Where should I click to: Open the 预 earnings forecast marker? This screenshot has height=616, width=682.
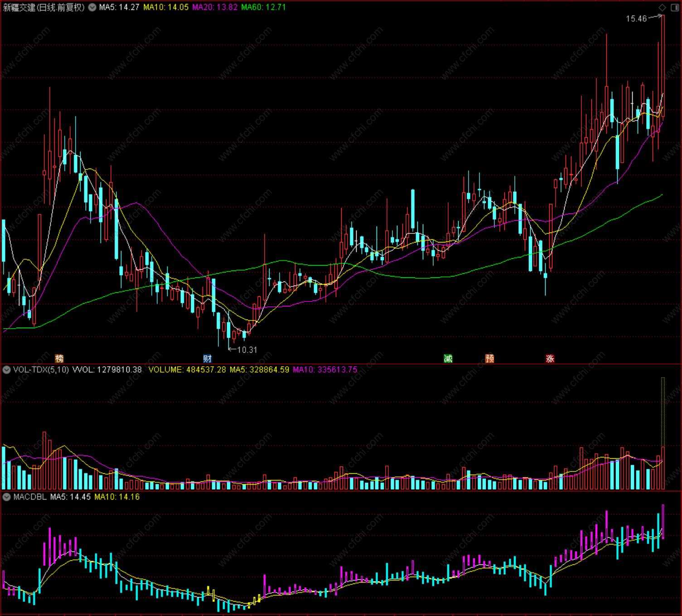tap(490, 359)
